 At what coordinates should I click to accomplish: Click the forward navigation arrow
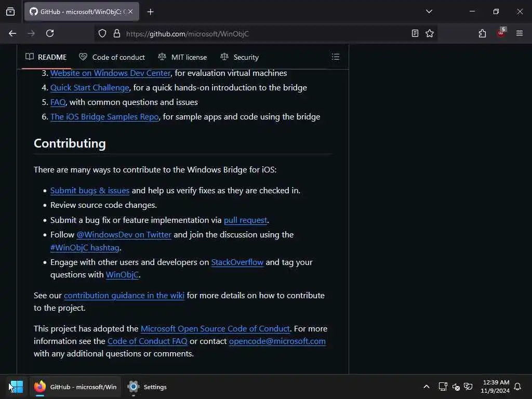pyautogui.click(x=31, y=33)
